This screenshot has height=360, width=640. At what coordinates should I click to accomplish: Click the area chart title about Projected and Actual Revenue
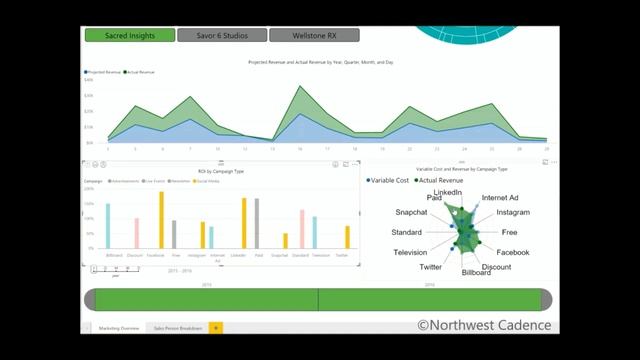point(321,62)
